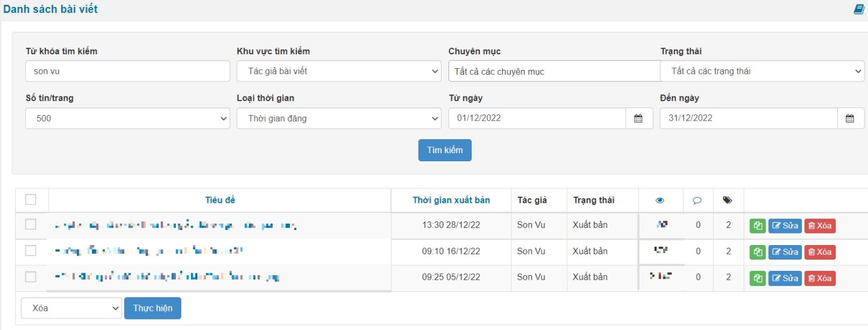Image resolution: width=868 pixels, height=330 pixels.
Task: Check the row published 13:30 28/12/22
Action: tap(31, 224)
